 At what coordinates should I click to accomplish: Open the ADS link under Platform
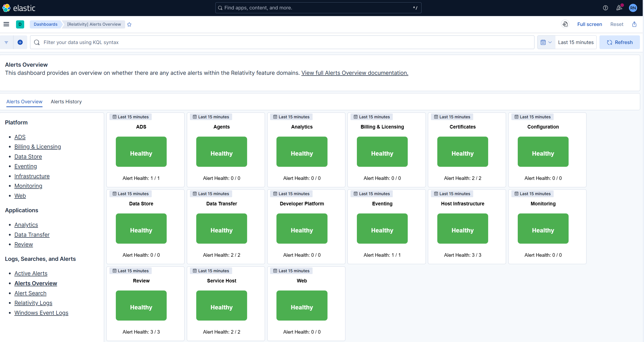click(20, 137)
